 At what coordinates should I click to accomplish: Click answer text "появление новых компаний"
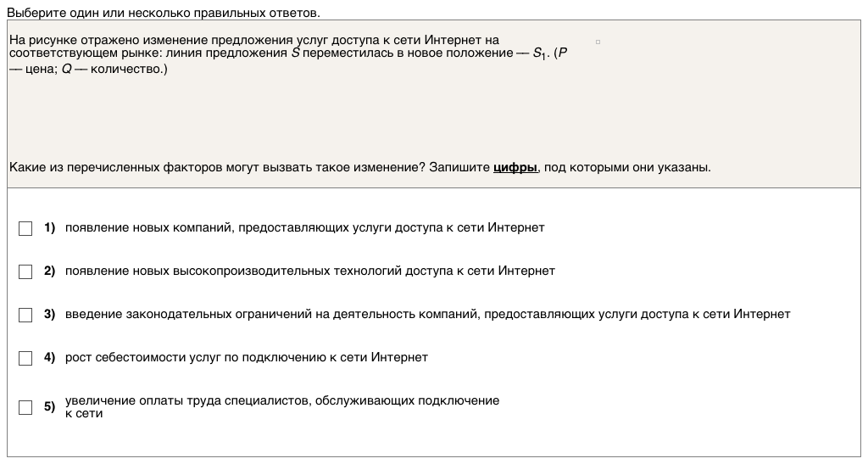[x=304, y=227]
